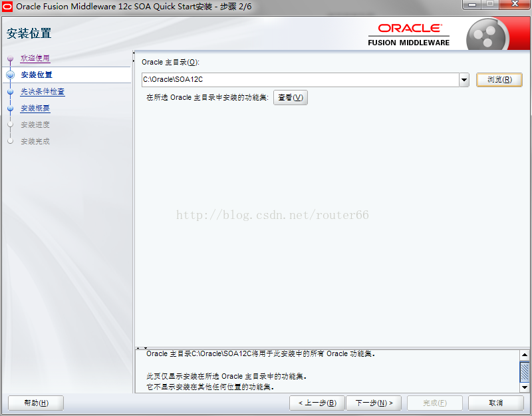Click the greyed 安装进度 step label
The height and width of the screenshot is (416, 532).
[35, 124]
